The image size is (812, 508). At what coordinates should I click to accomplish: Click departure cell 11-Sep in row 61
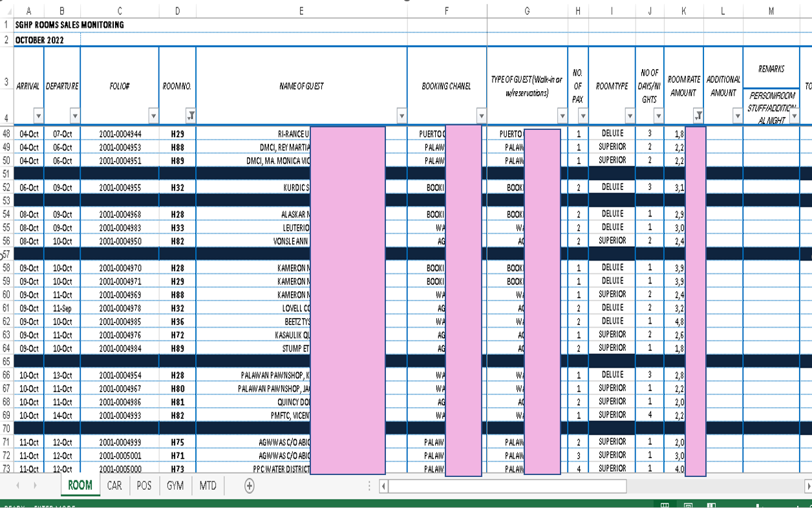(62, 308)
